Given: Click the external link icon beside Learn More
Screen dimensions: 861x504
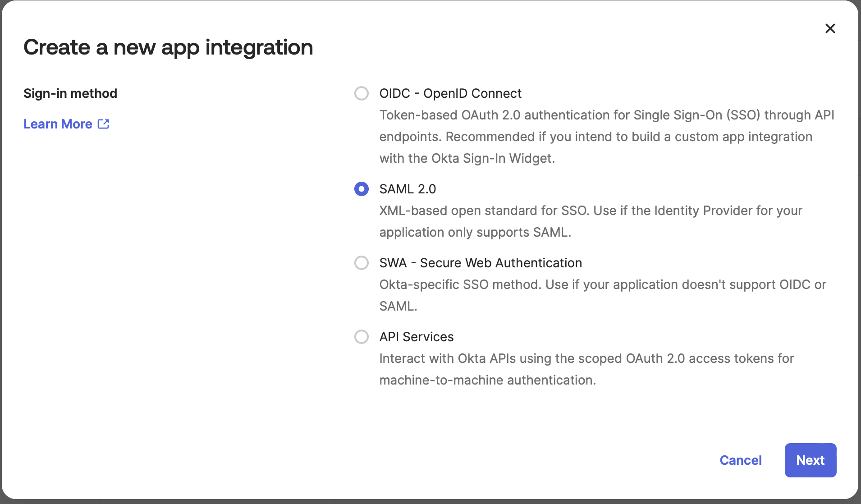Looking at the screenshot, I should click(103, 124).
